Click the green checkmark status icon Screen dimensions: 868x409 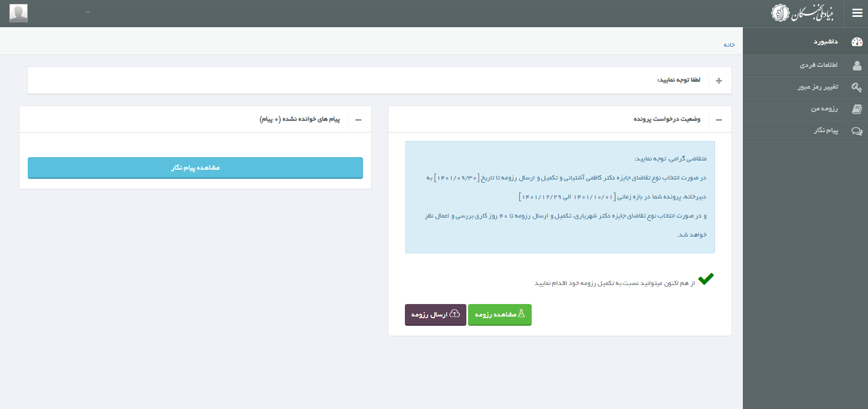(x=706, y=279)
